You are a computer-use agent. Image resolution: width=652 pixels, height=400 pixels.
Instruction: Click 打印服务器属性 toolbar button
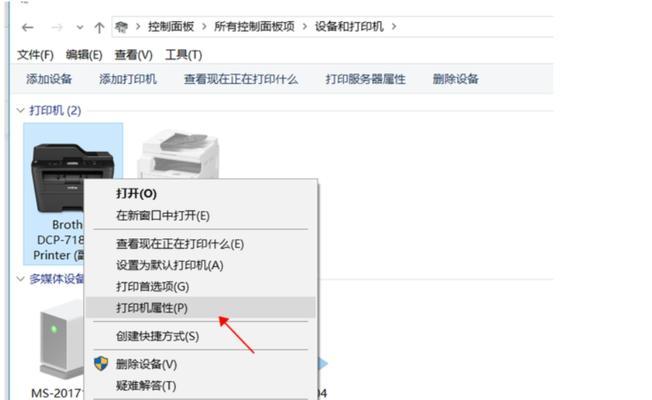click(365, 79)
